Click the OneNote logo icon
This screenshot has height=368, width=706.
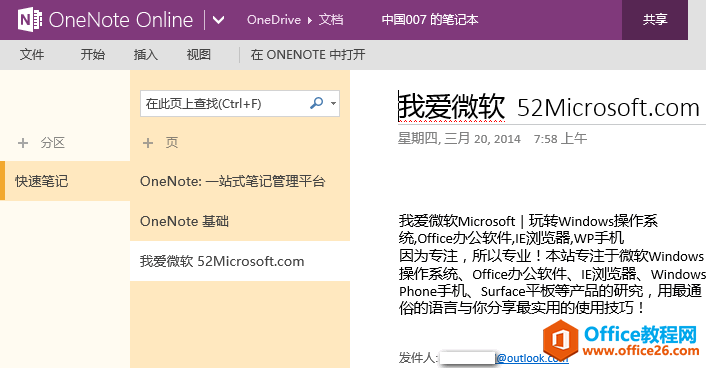point(30,20)
